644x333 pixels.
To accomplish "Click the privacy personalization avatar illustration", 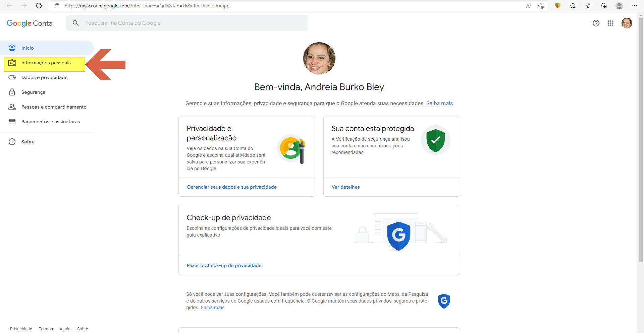I will 291,149.
